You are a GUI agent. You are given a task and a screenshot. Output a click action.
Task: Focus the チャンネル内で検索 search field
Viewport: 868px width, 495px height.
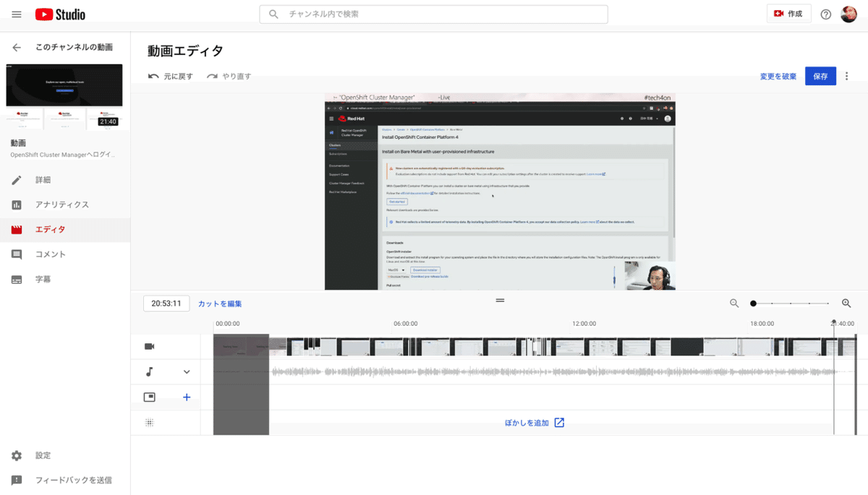433,14
